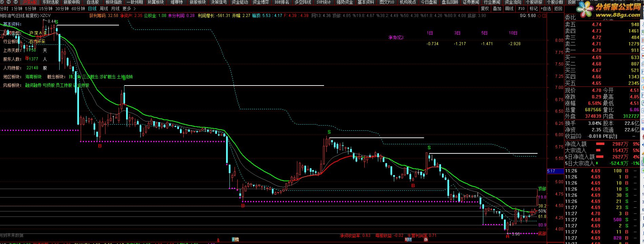Viewport: 644px width, 244px height.
Task: Open the 行业要闻 tab
Action: 492,2
